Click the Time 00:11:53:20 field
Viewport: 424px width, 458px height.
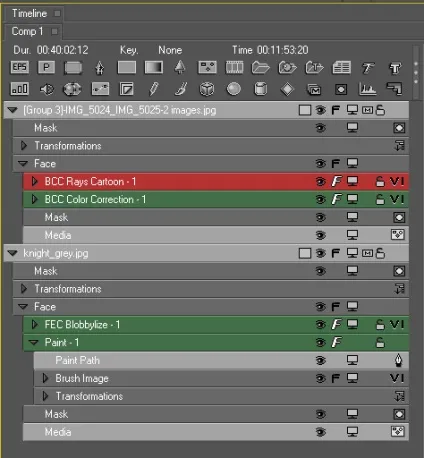pyautogui.click(x=270, y=50)
